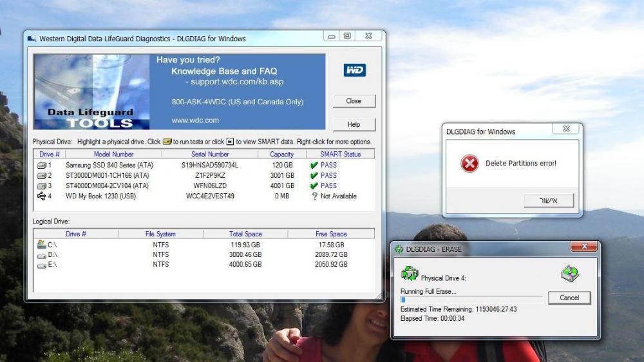Click the 0 MB capacity cell
The image size is (644, 362).
coord(282,196)
